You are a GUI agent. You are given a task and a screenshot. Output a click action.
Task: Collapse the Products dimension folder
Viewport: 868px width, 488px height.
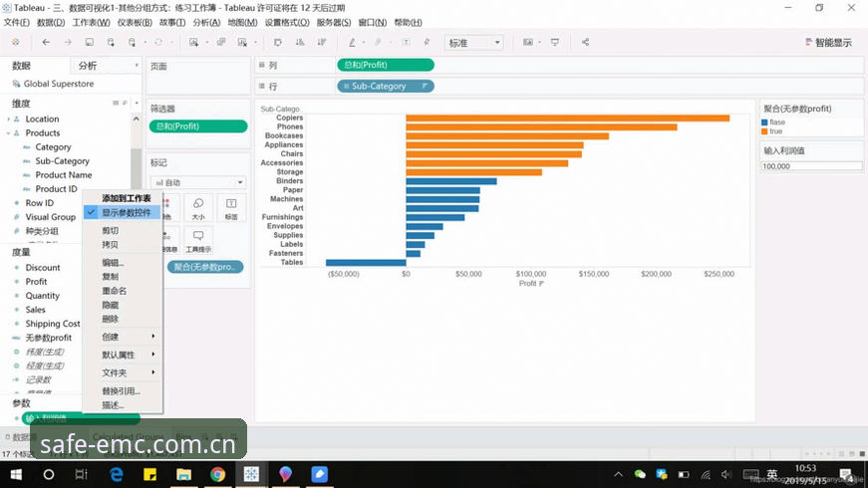click(x=8, y=132)
